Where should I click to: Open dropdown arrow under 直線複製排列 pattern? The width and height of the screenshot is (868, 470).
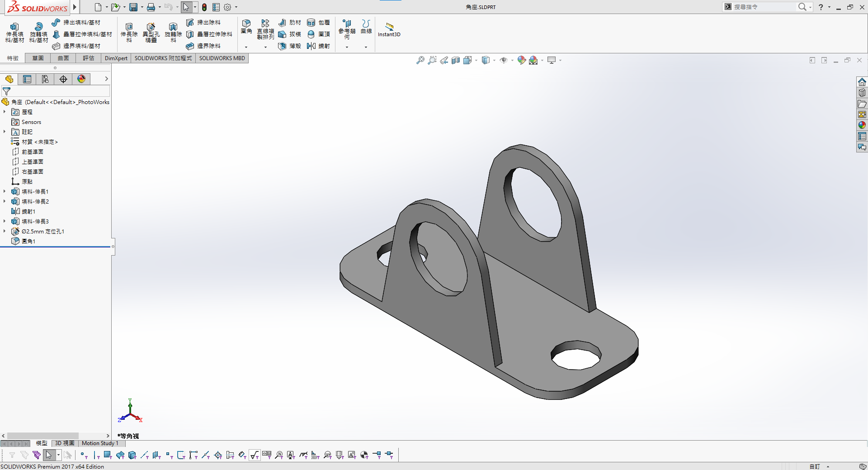(x=265, y=47)
